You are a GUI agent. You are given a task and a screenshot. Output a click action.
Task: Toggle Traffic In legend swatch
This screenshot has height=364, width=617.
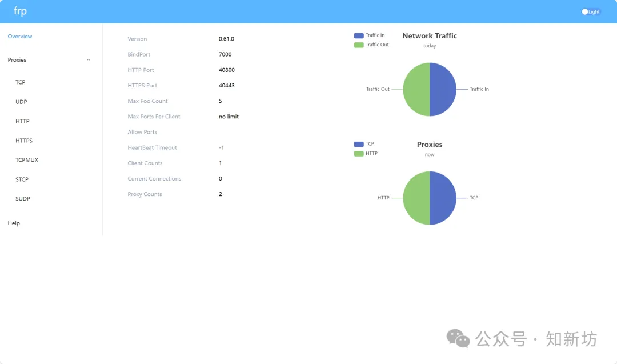(359, 35)
